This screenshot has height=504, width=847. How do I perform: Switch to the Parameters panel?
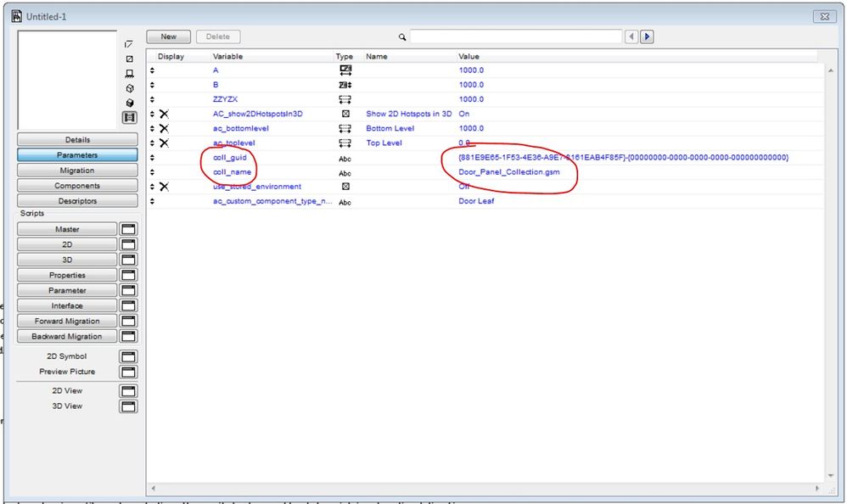pyautogui.click(x=77, y=155)
